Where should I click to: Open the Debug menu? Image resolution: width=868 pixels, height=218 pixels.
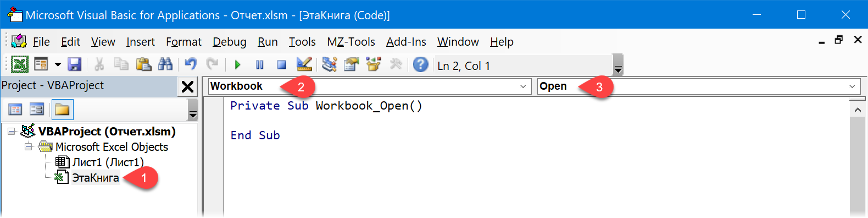coord(230,42)
